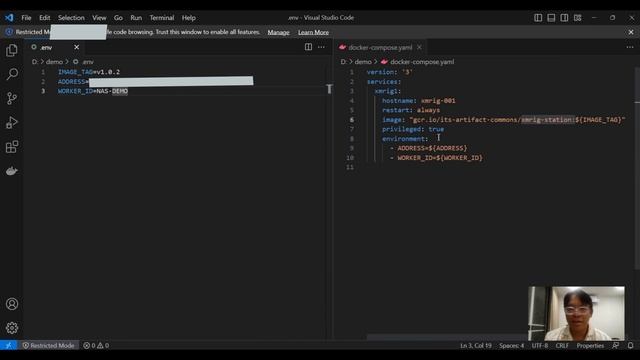Open more actions for docker-compose editor group
The image size is (640, 360).
630,47
